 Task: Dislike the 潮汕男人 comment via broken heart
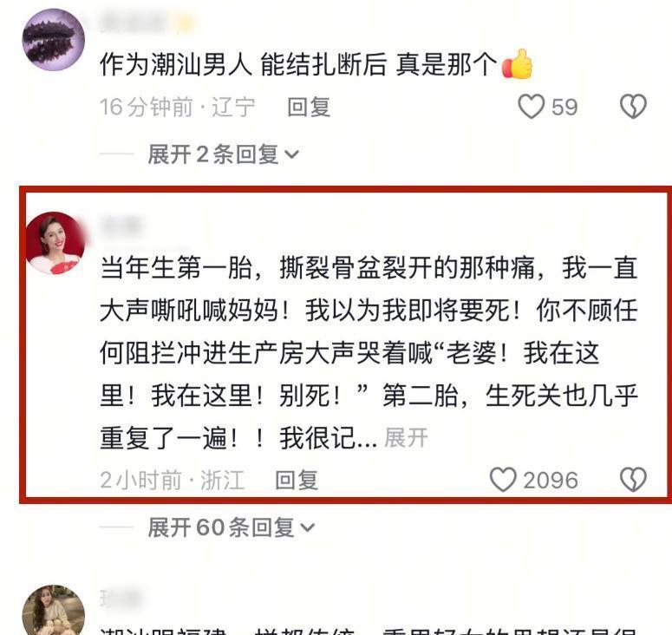[633, 107]
